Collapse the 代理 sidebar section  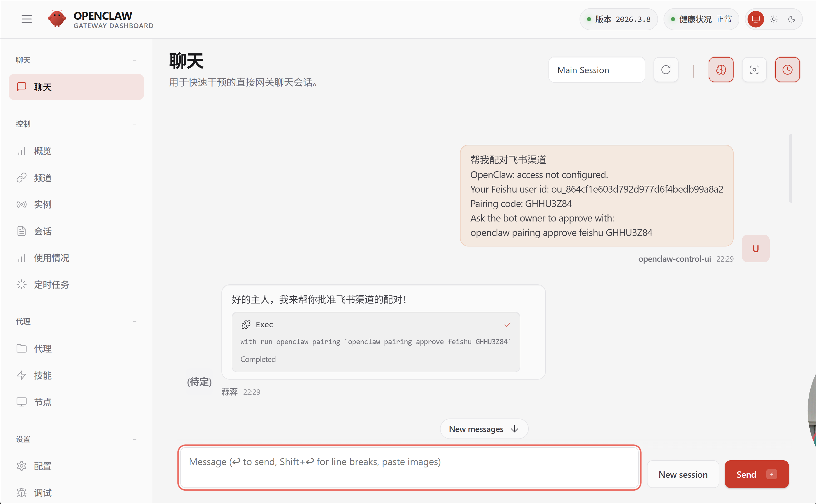(x=135, y=322)
